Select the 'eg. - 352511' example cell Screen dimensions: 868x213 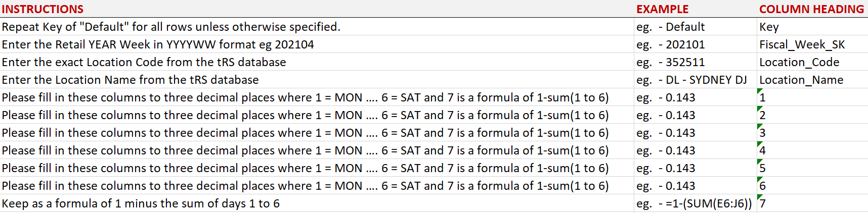point(671,62)
